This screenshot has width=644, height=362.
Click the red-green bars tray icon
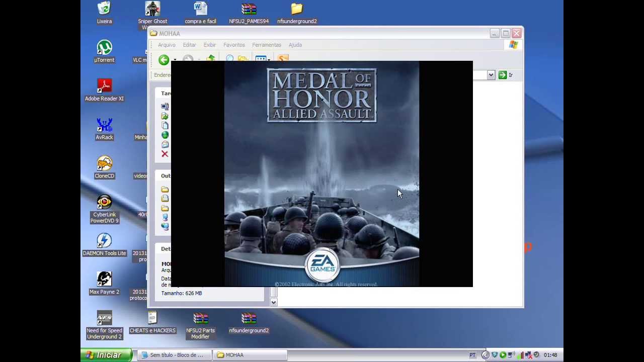(x=520, y=355)
